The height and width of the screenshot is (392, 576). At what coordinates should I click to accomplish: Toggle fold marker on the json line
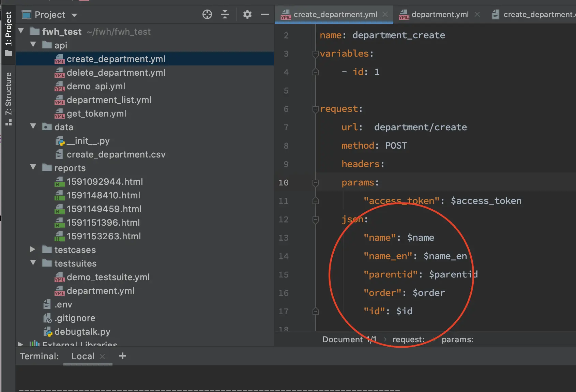316,220
